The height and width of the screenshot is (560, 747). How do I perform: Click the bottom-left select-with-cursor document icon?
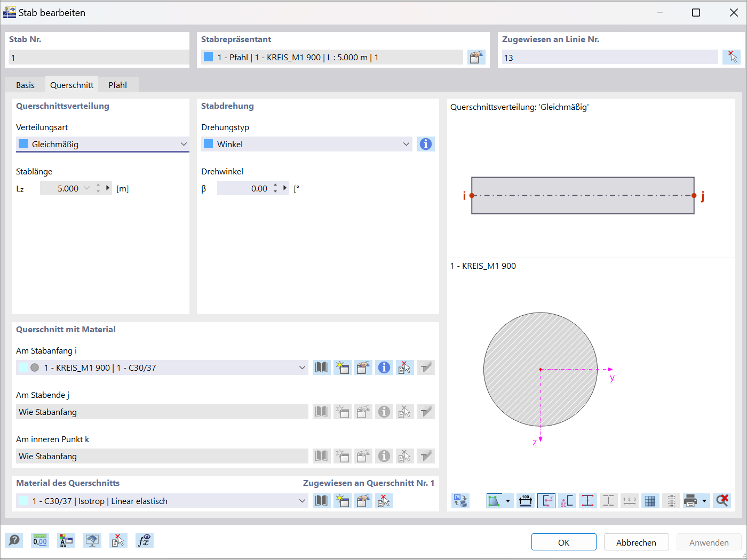tap(118, 540)
